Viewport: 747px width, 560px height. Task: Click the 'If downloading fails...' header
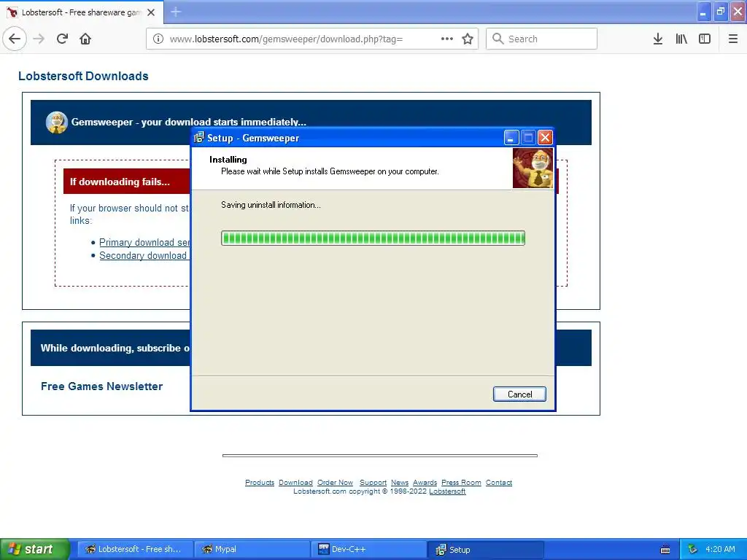(x=120, y=182)
